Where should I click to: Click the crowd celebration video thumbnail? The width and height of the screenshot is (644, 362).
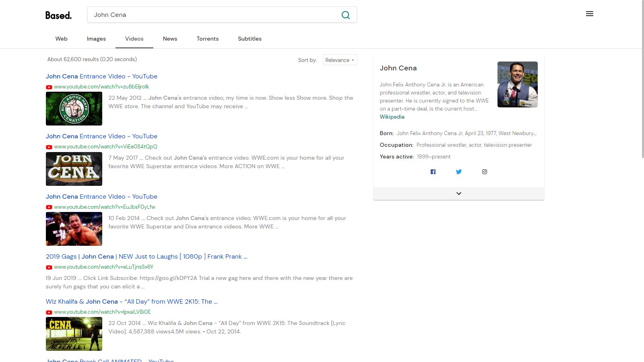coord(74,229)
